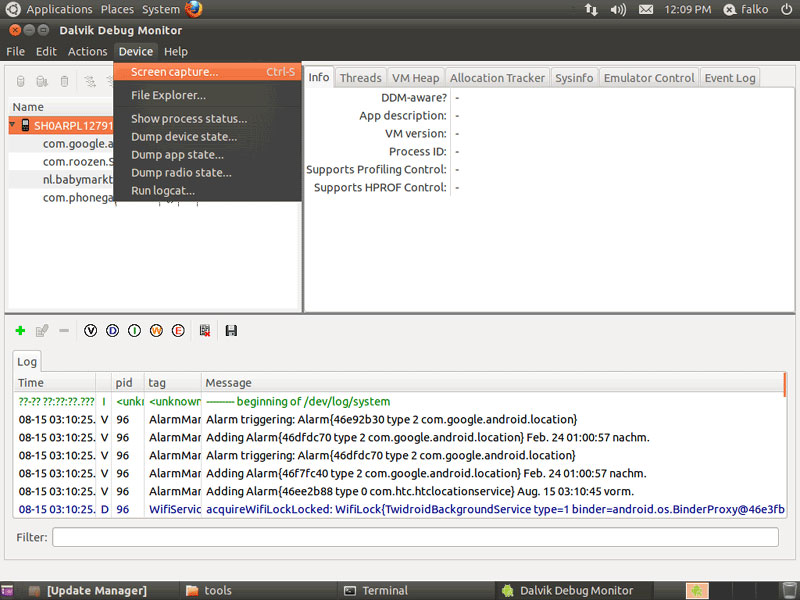Click the network connection icon in panel

coord(590,9)
